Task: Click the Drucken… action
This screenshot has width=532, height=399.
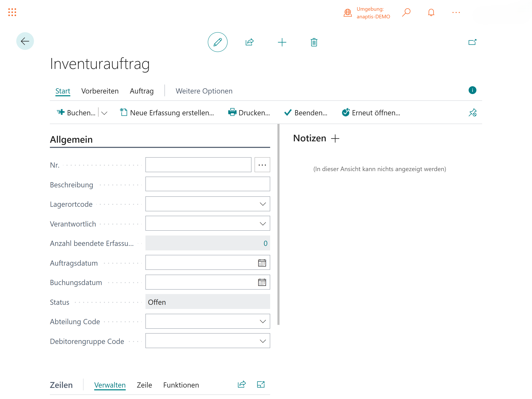Action: click(x=249, y=113)
